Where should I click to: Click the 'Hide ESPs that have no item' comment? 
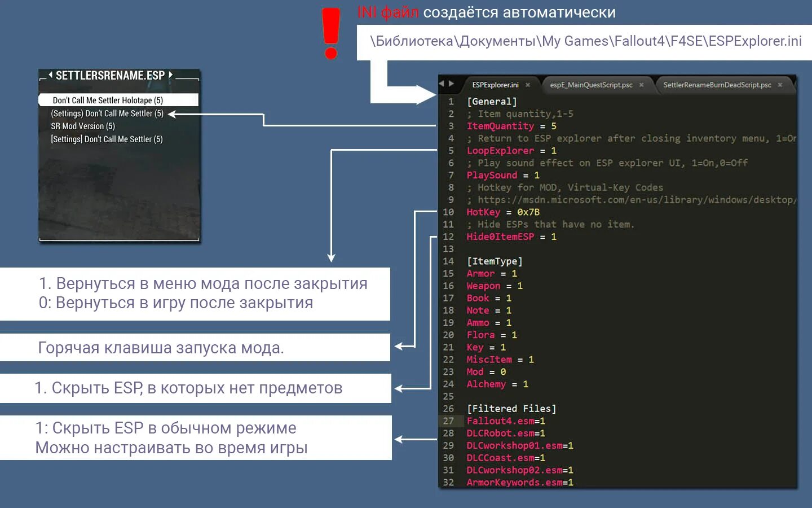click(550, 225)
